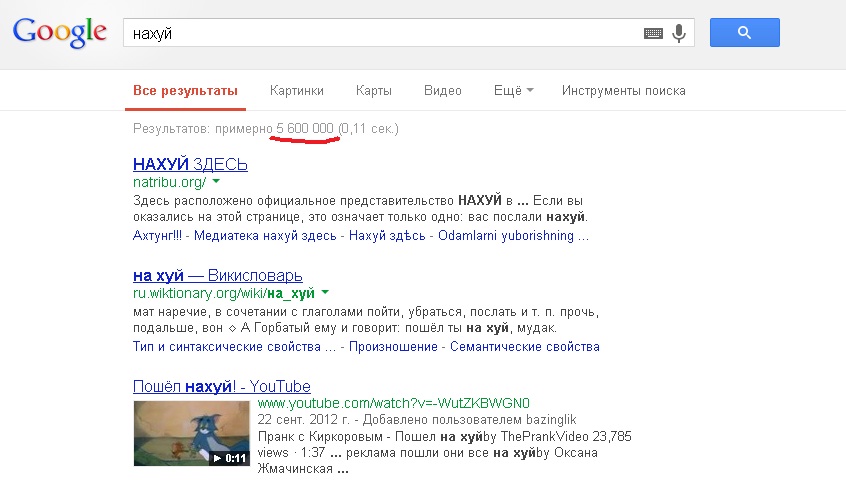
Task: Activate voice search microphone icon
Action: (x=679, y=33)
